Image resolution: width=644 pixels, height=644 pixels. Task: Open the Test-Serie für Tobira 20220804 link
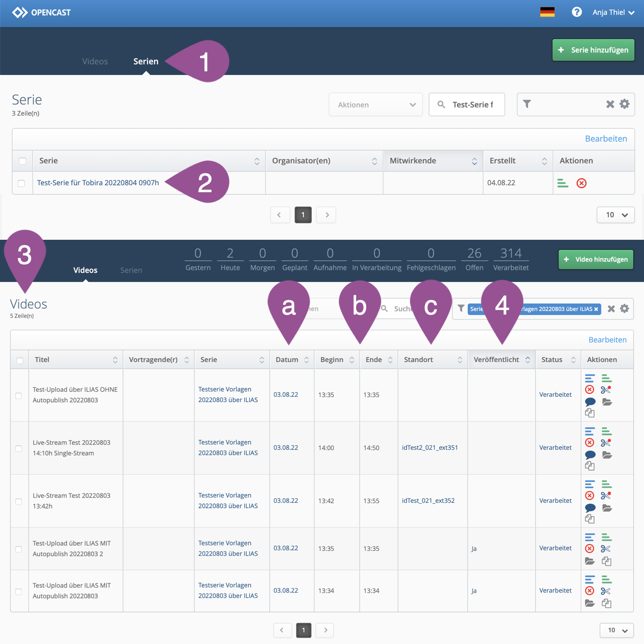pos(98,183)
